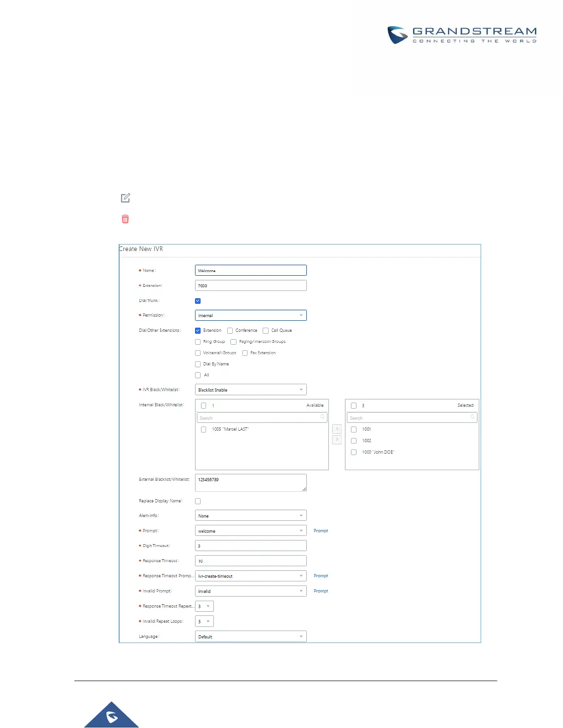Click Selected list search box
The height and width of the screenshot is (728, 563).
click(412, 417)
